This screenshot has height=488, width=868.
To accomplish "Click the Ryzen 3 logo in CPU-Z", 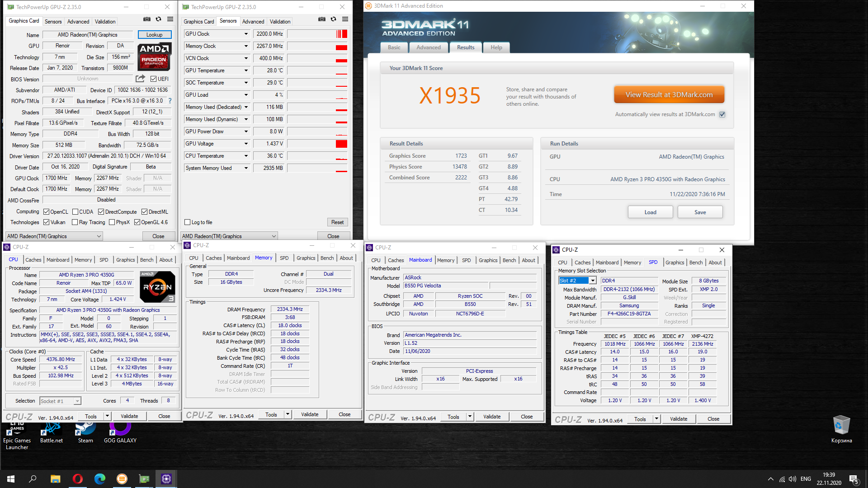I will tap(157, 287).
